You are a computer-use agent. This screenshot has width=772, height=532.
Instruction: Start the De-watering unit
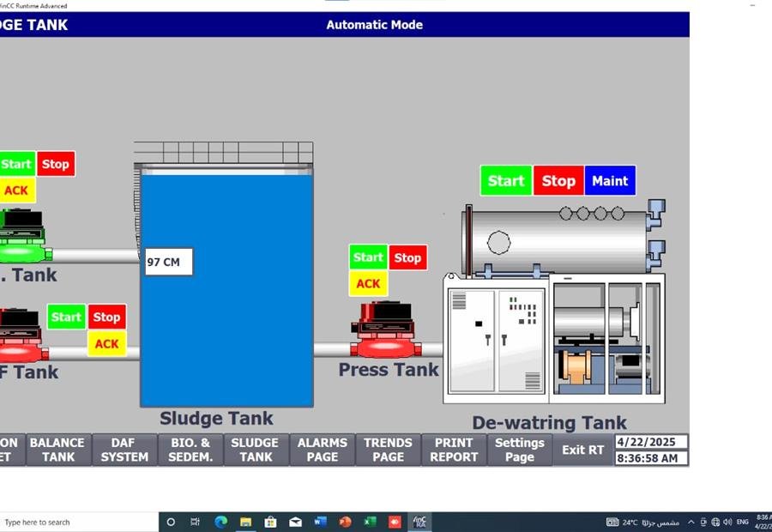click(x=506, y=181)
